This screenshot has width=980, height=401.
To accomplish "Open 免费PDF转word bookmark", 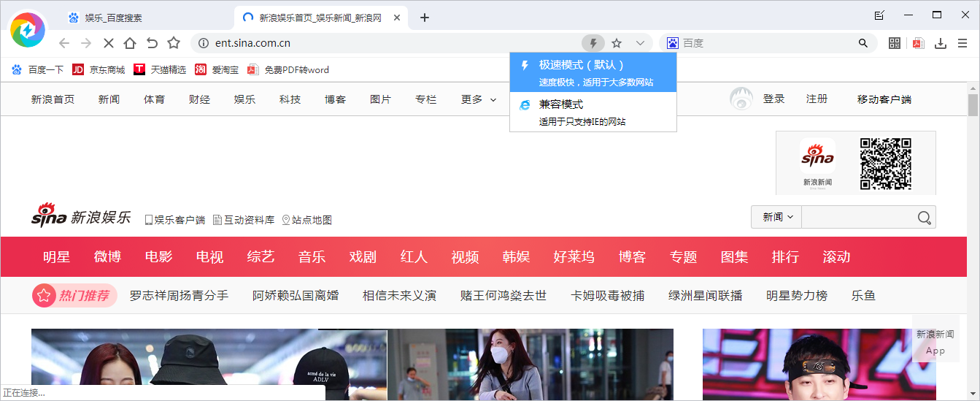I will (x=288, y=70).
